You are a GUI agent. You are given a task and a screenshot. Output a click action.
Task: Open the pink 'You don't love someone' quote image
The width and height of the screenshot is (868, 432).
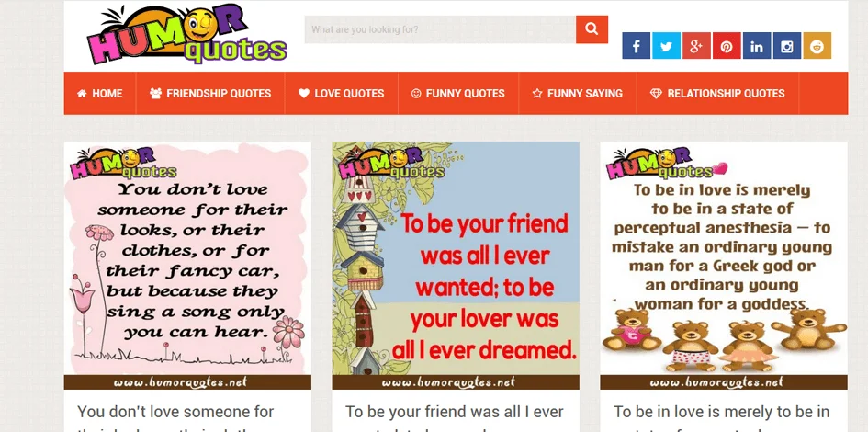click(x=187, y=266)
